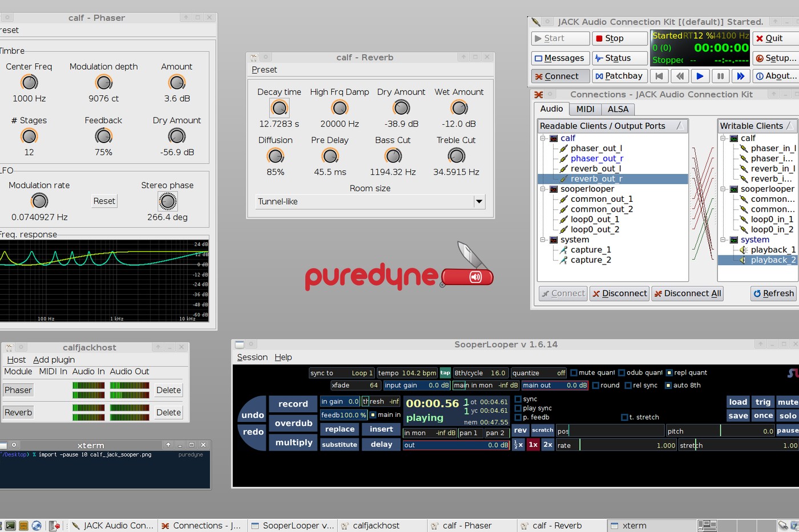Screen dimensions: 799x532
Task: Collapse system in Readable Clients tree
Action: tap(543, 239)
